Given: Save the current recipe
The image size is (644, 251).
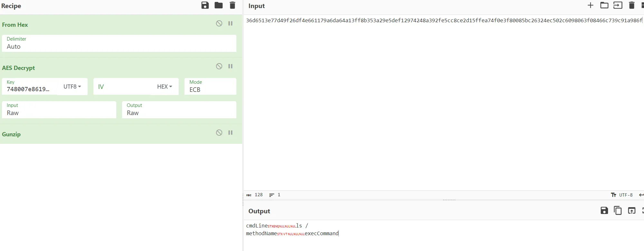Looking at the screenshot, I should coord(205,5).
